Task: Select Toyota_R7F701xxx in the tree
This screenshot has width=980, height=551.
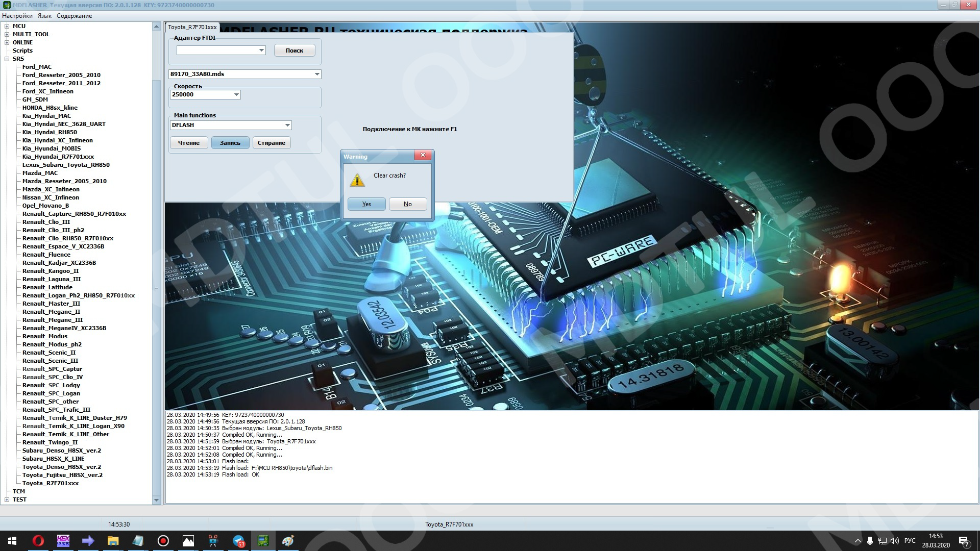Action: [x=51, y=483]
